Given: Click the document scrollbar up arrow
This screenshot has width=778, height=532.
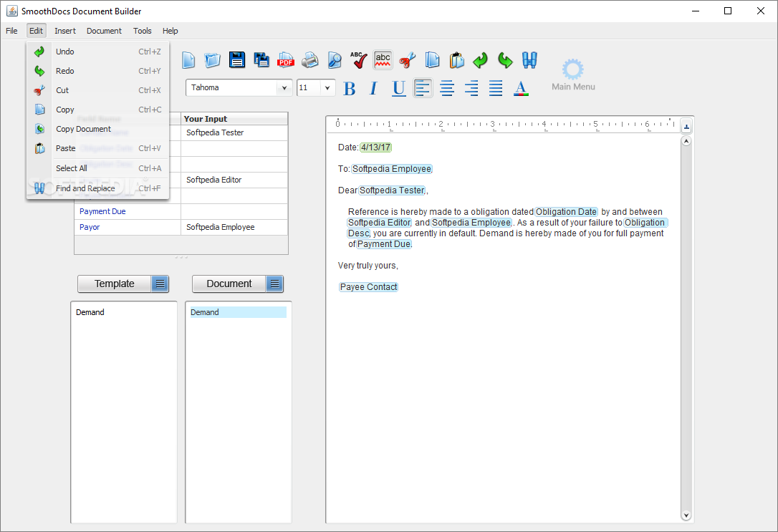Looking at the screenshot, I should point(686,142).
